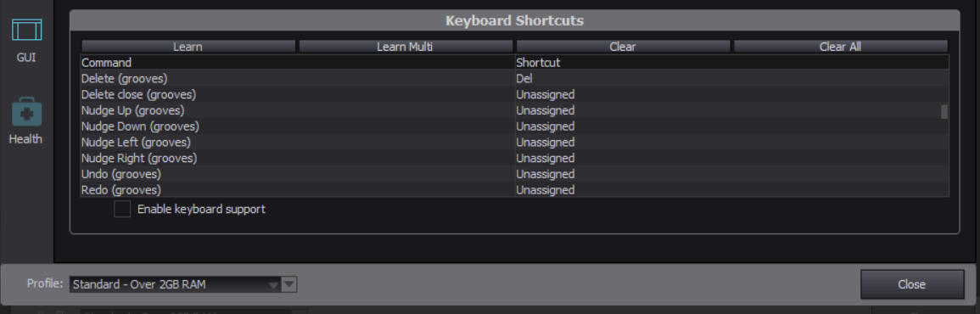Screen dimensions: 980x314
Task: Select the Delete close (grooves) row
Action: 510,94
